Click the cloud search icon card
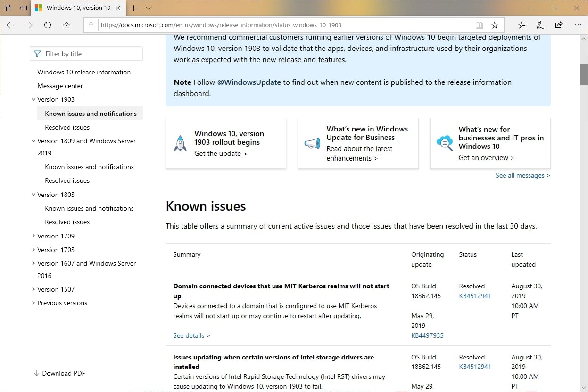Viewport: 588px width, 392px height. coord(445,143)
